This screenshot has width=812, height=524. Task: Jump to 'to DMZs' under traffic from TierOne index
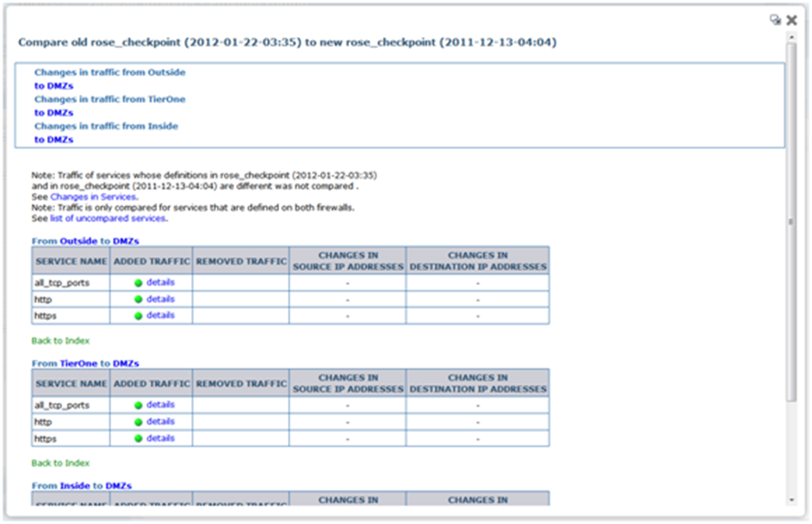(x=54, y=113)
